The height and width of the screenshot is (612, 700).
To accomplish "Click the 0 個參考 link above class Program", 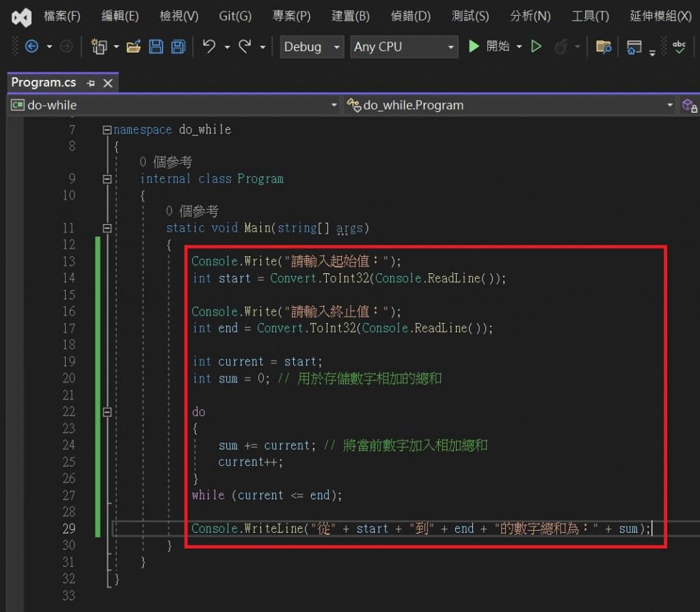I will click(165, 162).
